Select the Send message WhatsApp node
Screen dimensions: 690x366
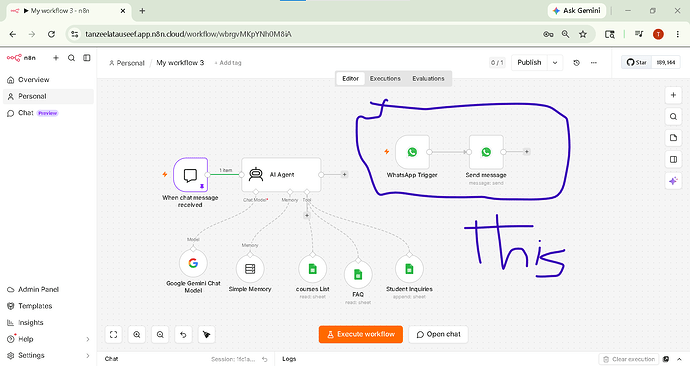coord(486,152)
